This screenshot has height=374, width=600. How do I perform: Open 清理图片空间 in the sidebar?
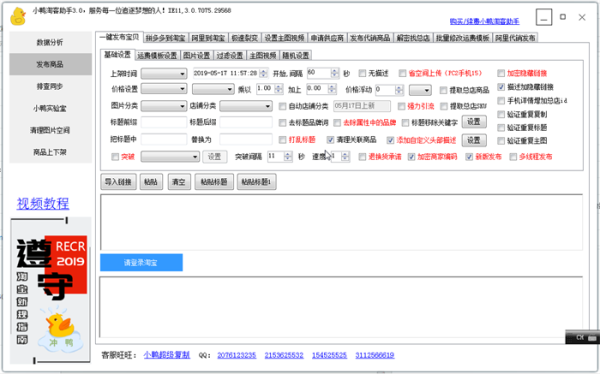click(x=50, y=130)
